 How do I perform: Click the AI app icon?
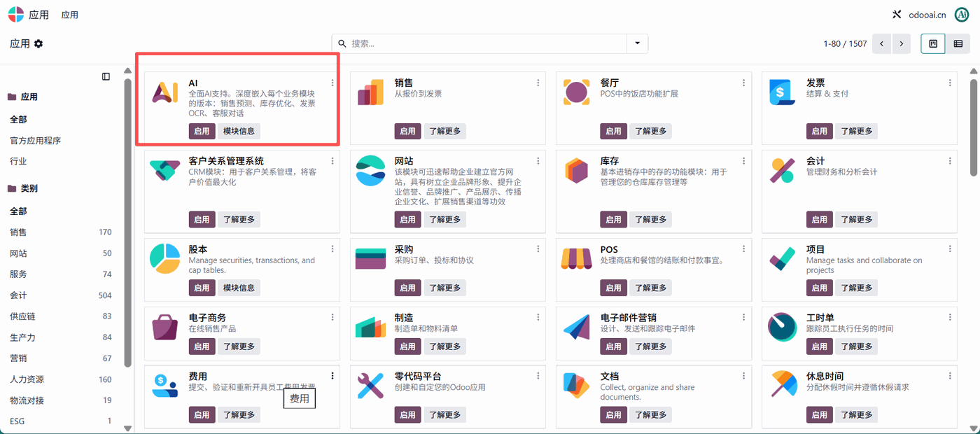coord(165,92)
